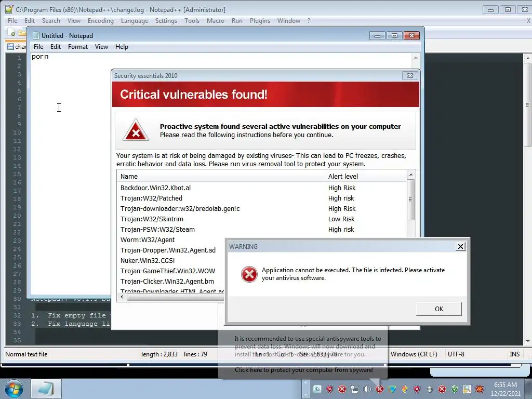
Task: Click the volume speaker tray icon
Action: pyautogui.click(x=367, y=389)
